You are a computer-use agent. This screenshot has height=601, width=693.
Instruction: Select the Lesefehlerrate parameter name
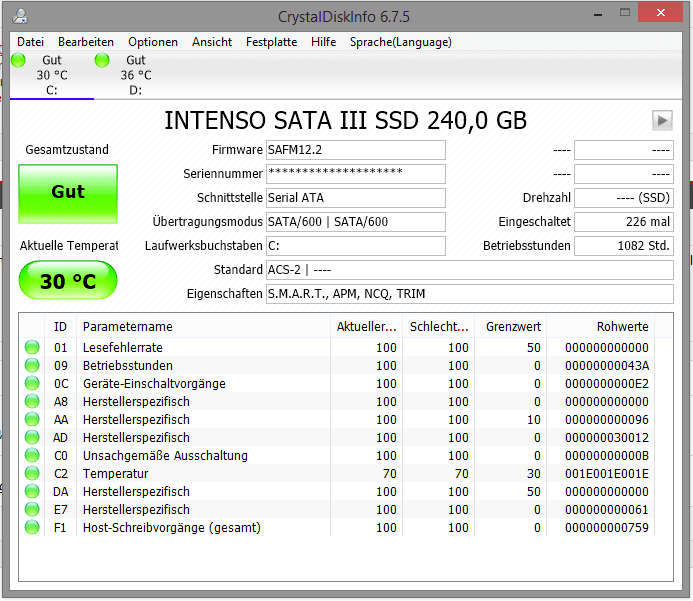coord(123,348)
